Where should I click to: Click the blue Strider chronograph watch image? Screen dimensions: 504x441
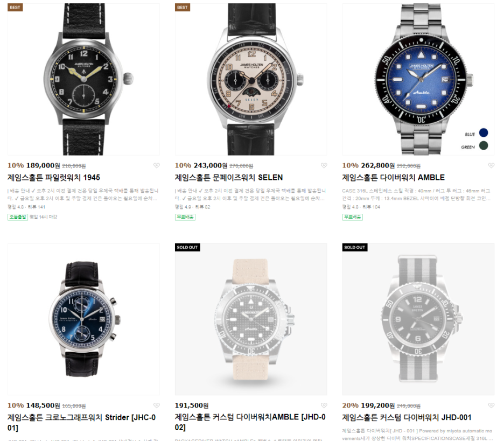(x=83, y=319)
